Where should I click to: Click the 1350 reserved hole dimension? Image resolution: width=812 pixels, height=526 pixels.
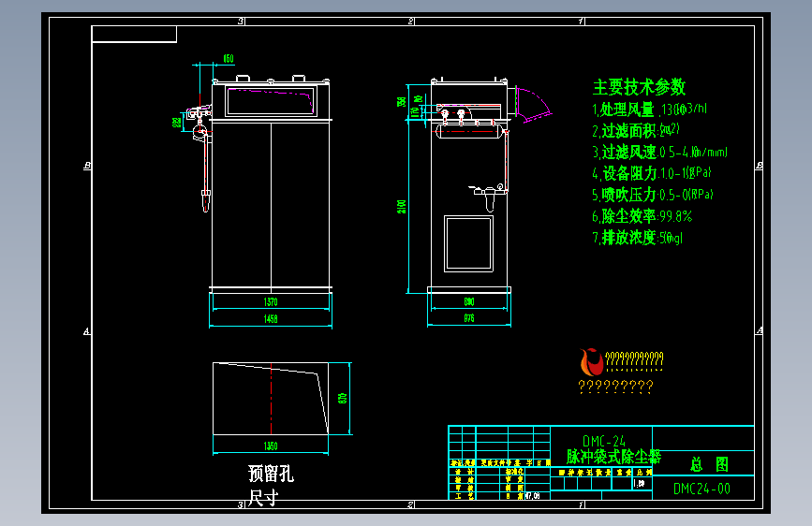click(271, 446)
